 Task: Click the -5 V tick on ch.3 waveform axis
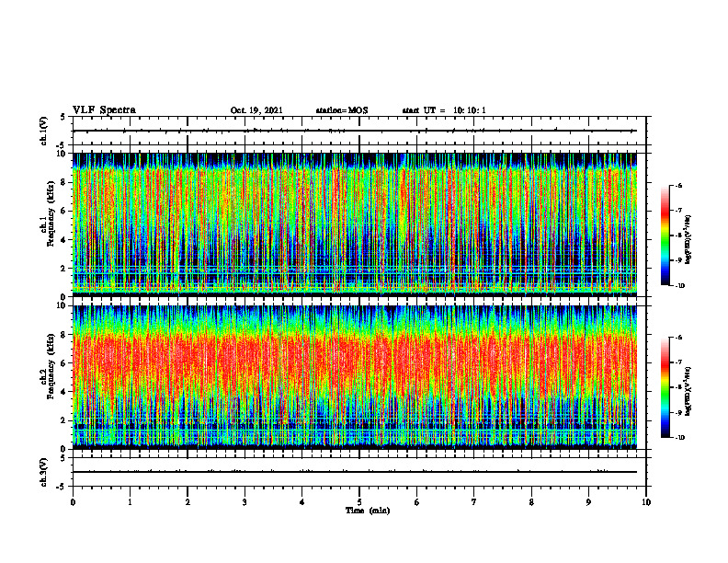(x=61, y=487)
